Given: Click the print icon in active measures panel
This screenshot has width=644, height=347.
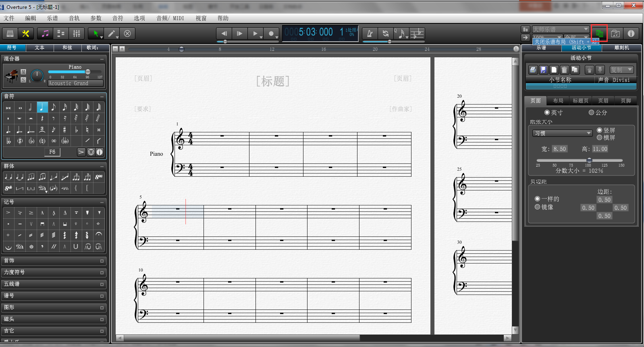Looking at the screenshot, I should 533,70.
